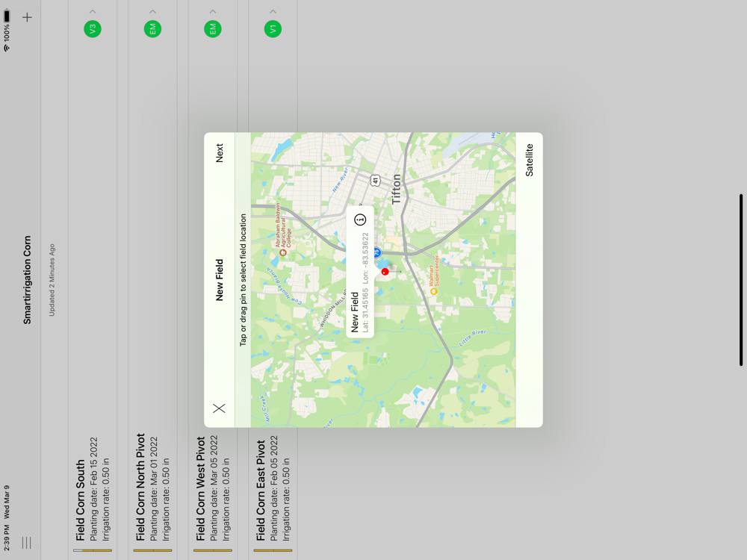Tap the Interstate 75 shield on map

pyautogui.click(x=376, y=252)
